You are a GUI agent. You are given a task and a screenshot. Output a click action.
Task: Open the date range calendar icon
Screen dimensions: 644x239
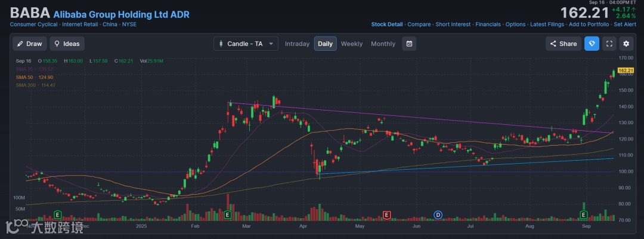tap(409, 44)
